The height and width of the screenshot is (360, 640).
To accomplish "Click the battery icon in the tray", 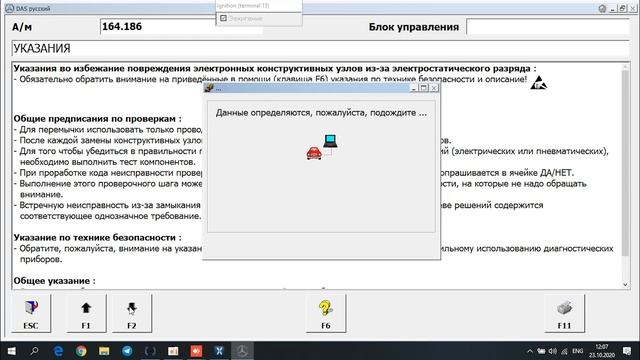I will pos(541,351).
